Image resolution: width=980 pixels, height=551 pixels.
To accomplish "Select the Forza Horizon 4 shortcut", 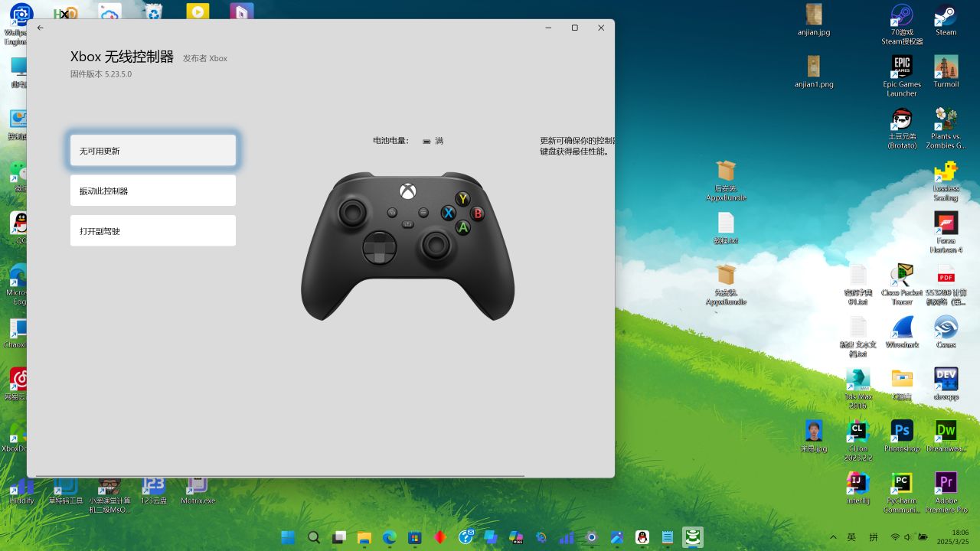I will [946, 233].
